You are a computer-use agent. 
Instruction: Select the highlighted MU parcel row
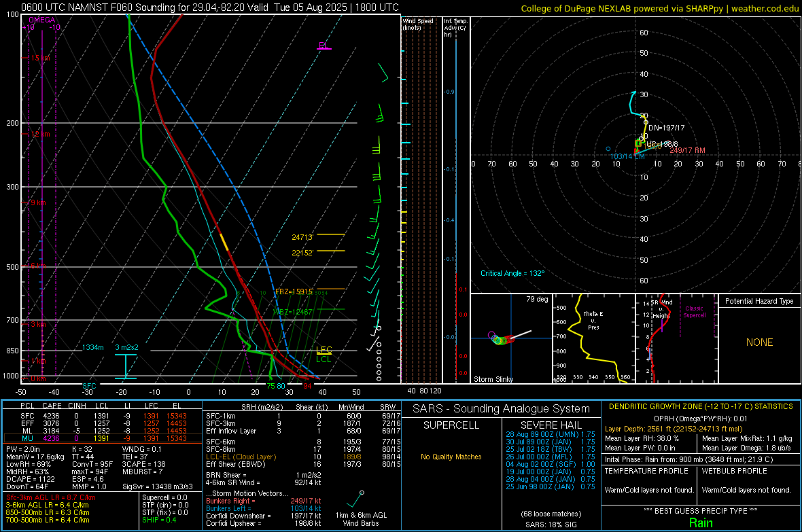point(103,438)
